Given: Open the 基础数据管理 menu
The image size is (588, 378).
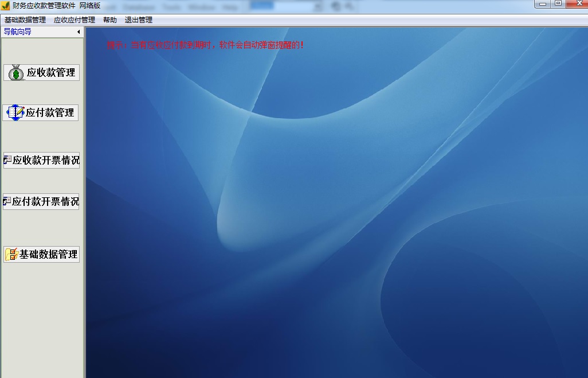Looking at the screenshot, I should click(x=25, y=20).
